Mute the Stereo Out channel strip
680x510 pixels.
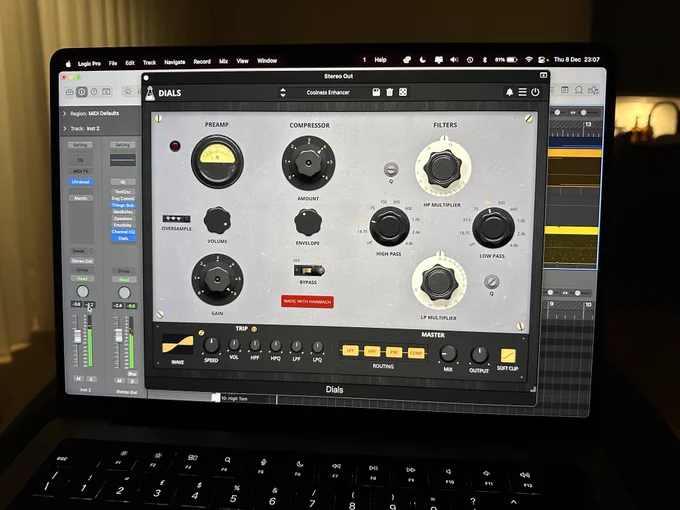119,380
